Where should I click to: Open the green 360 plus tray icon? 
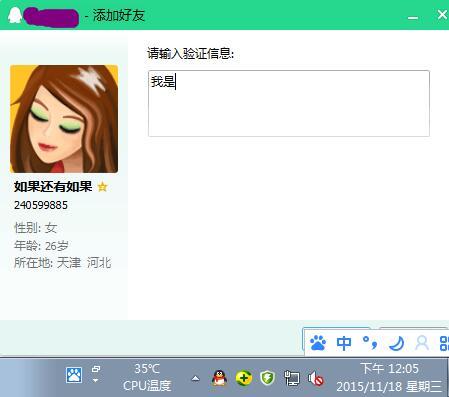pos(244,378)
